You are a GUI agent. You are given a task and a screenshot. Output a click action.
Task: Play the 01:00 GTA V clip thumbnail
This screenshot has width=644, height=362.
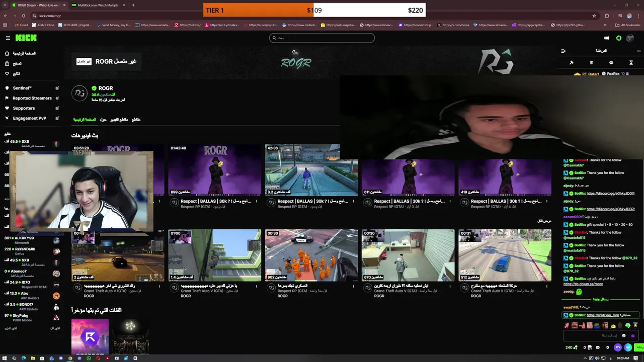pyautogui.click(x=215, y=255)
